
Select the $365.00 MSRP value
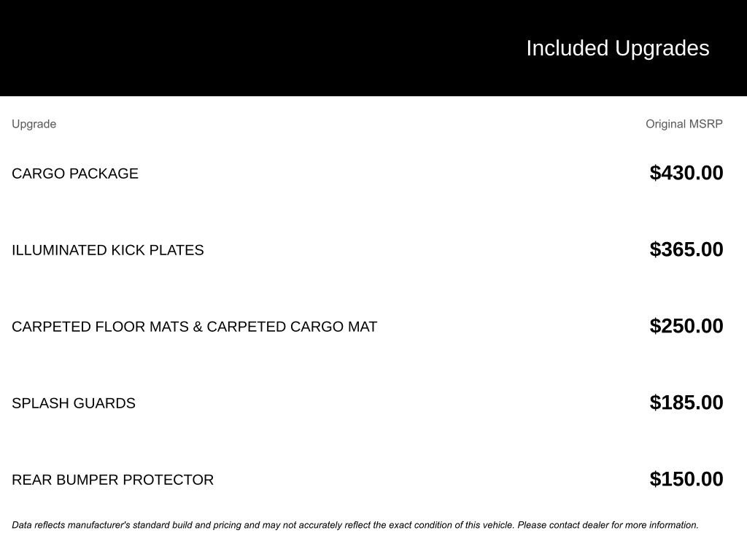(686, 249)
